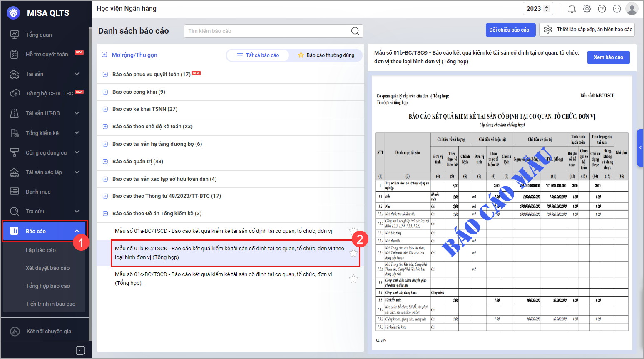
Task: Focus the Tìm kiếm báo cáo field
Action: point(266,31)
